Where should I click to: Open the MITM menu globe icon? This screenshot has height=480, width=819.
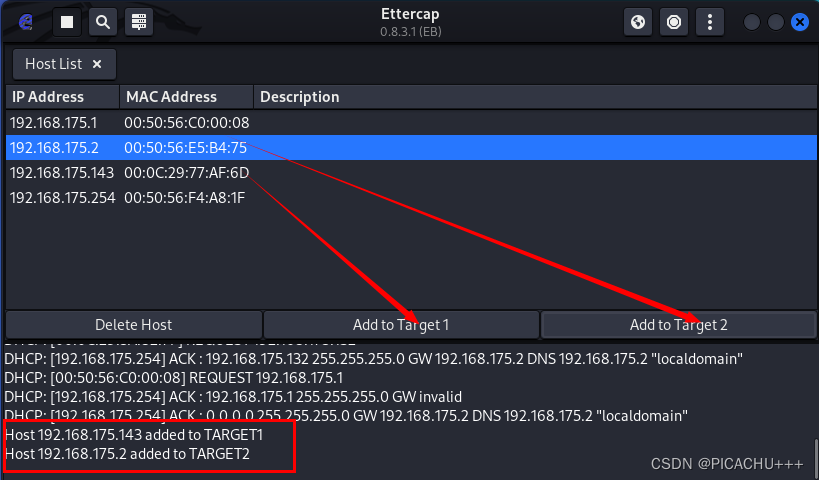[638, 22]
